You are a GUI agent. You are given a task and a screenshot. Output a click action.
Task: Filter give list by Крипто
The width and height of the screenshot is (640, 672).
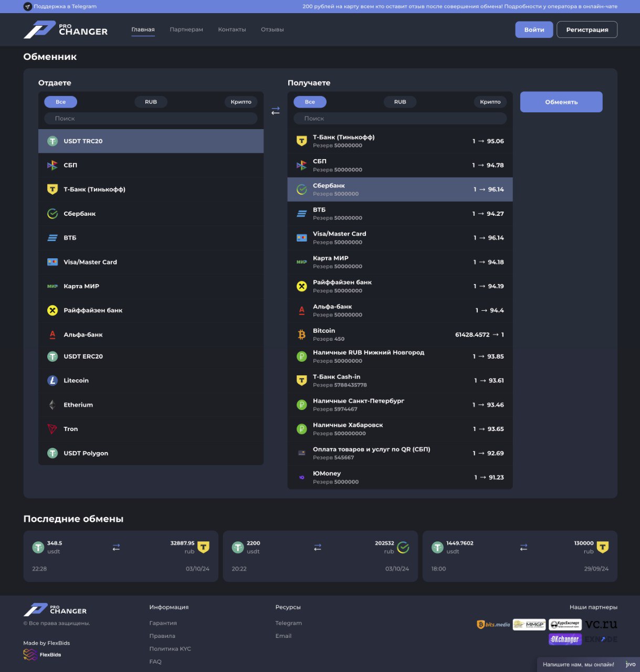point(241,102)
